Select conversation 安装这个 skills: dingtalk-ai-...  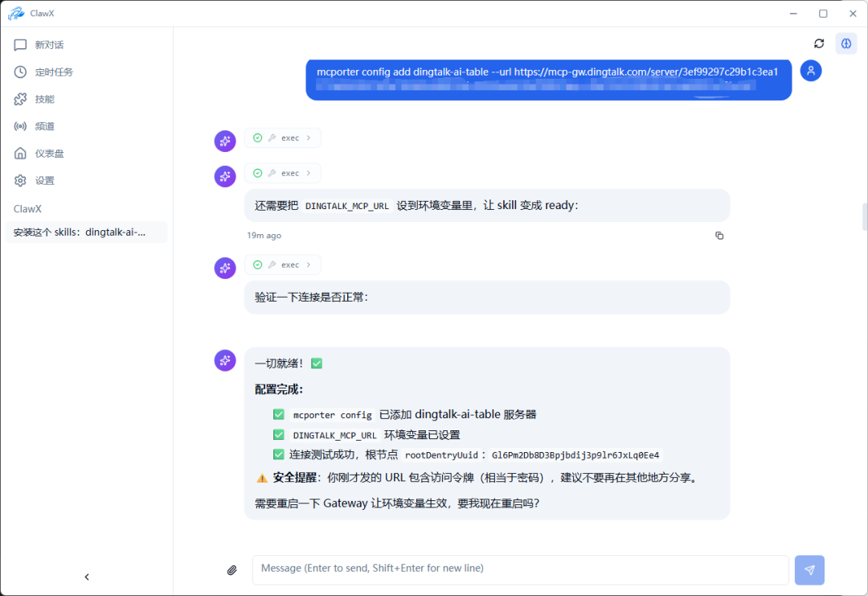coord(86,232)
